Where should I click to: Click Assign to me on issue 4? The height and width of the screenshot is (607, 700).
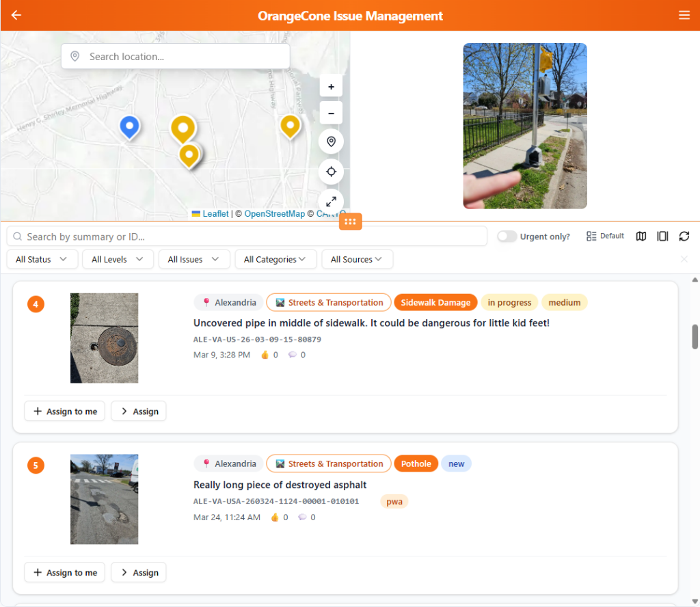[x=65, y=411]
